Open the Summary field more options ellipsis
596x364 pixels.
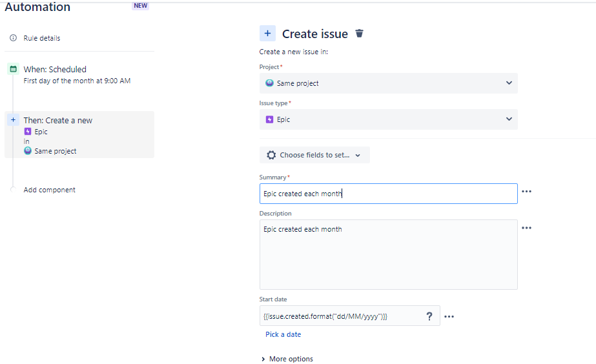(526, 192)
